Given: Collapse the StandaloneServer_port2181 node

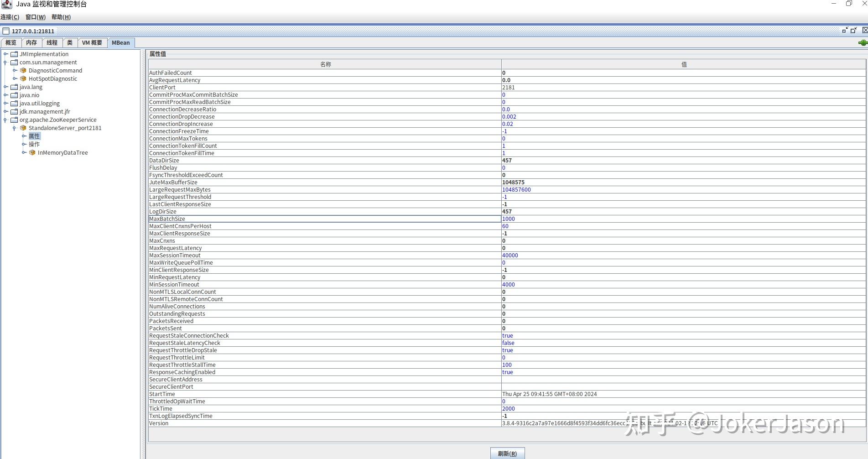Looking at the screenshot, I should (x=15, y=128).
